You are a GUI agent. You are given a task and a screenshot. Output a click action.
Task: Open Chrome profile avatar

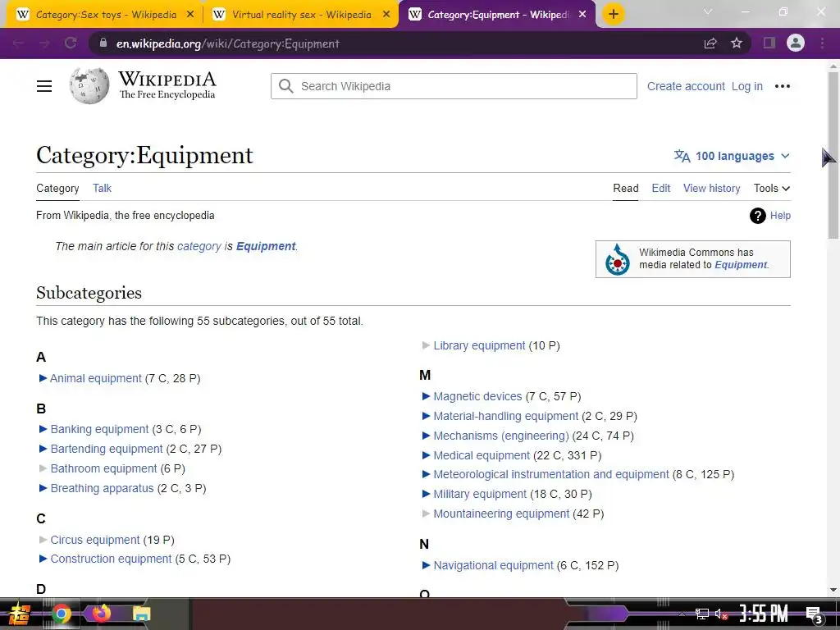click(x=796, y=43)
